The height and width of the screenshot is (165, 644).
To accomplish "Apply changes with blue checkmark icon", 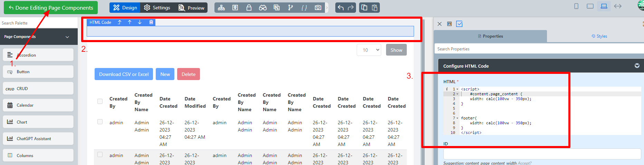I will pos(459,24).
